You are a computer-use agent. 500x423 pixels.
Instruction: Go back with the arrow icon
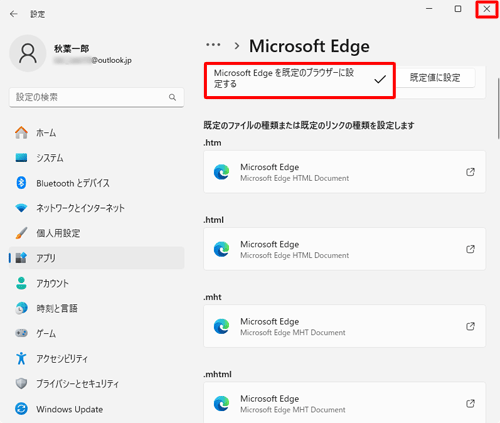[x=14, y=14]
